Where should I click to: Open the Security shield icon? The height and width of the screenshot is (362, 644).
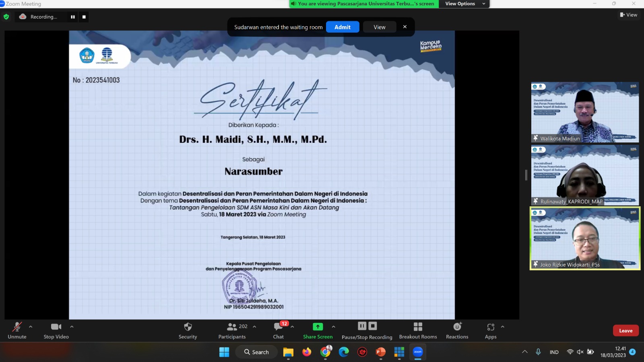point(188,327)
